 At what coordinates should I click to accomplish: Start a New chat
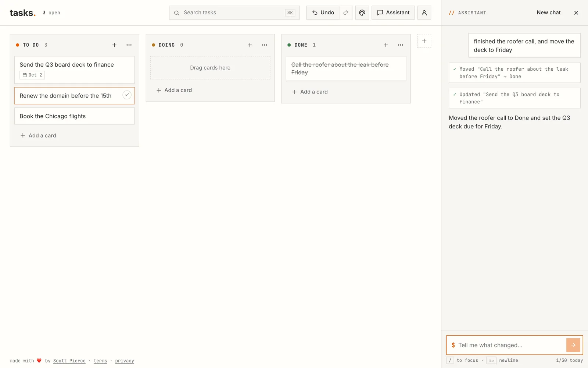[x=548, y=13]
